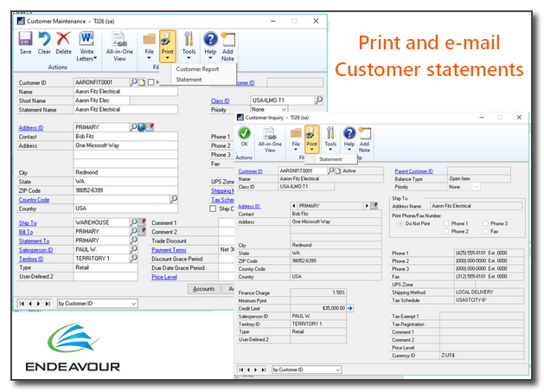Select Fax radio in Customer Inquiry
Screen dimensions: 544x392
486,231
